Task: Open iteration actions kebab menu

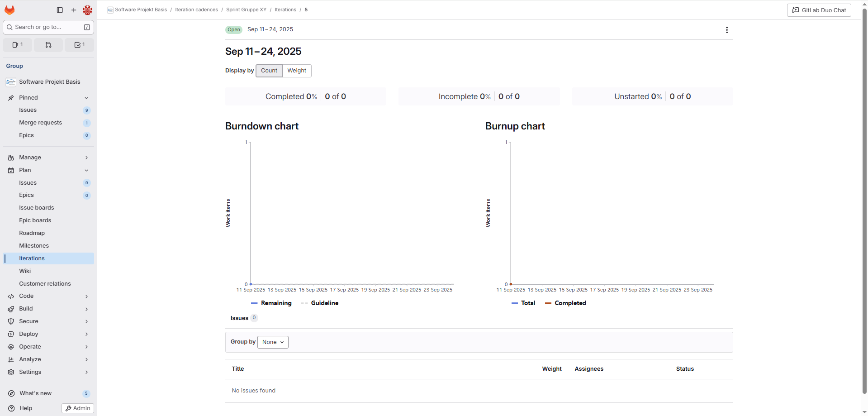Action: point(726,30)
